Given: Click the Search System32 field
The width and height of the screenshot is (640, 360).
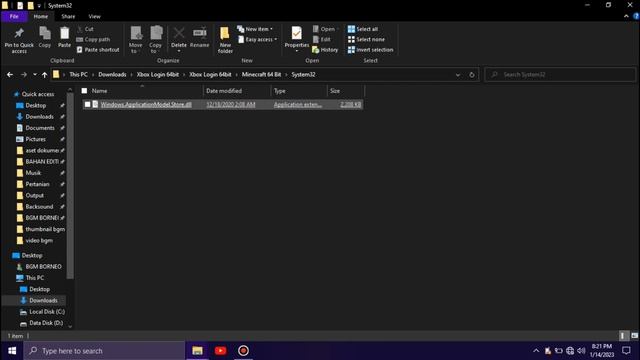Looking at the screenshot, I should tap(560, 75).
